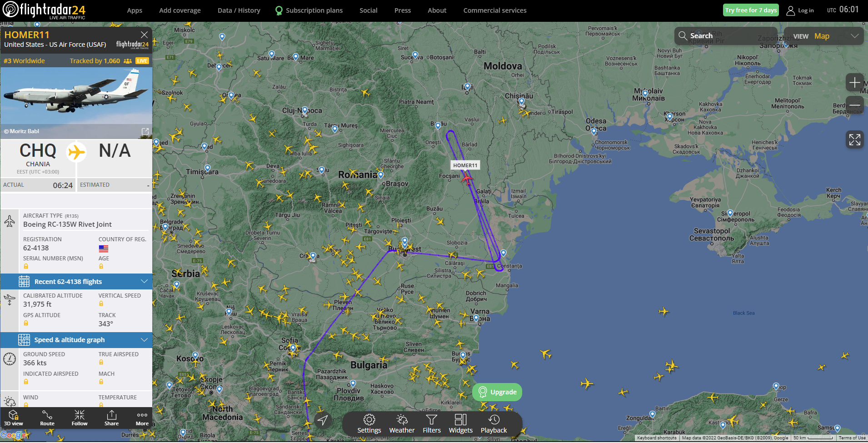This screenshot has height=443, width=868.
Task: Open the About page
Action: point(437,10)
